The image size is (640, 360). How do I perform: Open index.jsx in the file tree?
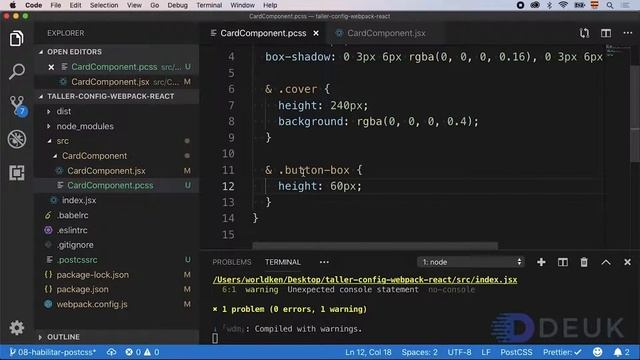pyautogui.click(x=79, y=200)
